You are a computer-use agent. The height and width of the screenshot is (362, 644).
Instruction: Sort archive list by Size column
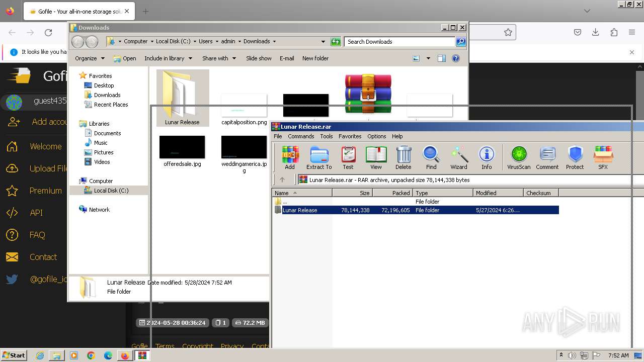(x=352, y=193)
